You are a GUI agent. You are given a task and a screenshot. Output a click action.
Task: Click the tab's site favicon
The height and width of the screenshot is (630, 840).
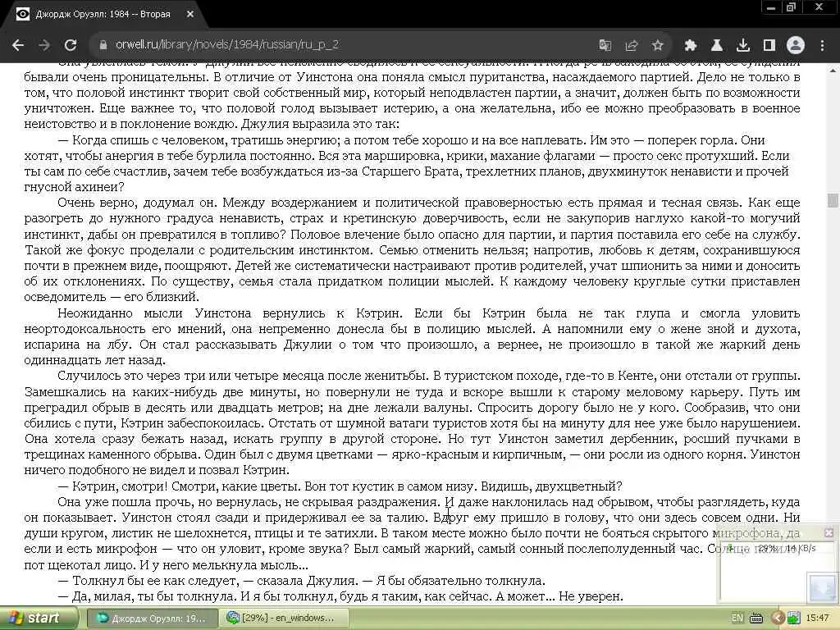pyautogui.click(x=22, y=15)
